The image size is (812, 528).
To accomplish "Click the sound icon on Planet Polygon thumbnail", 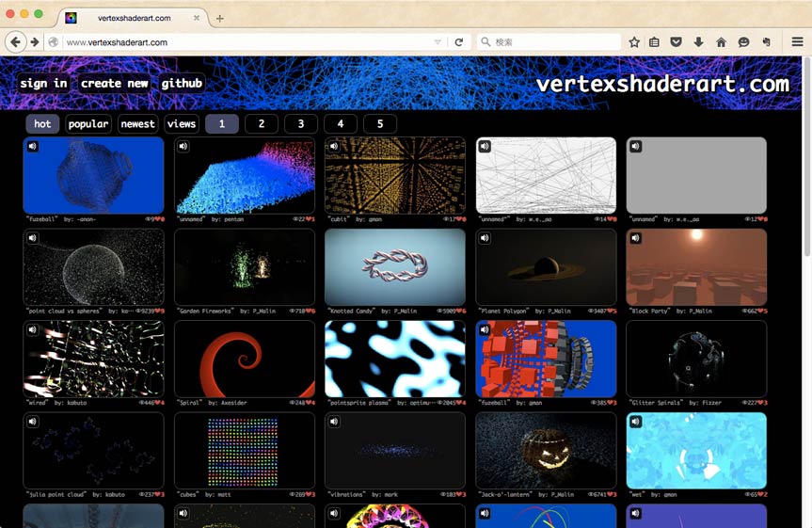I will pyautogui.click(x=485, y=238).
